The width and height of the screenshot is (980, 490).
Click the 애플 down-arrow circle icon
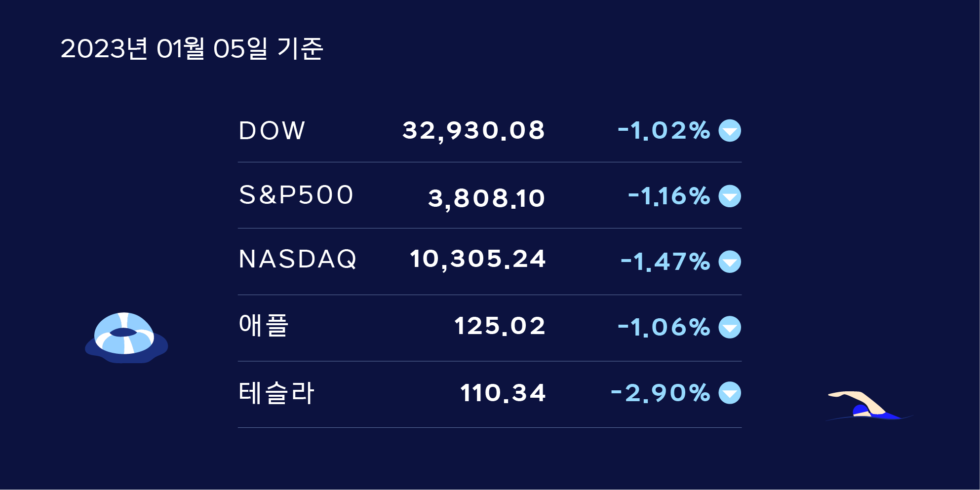[730, 327]
